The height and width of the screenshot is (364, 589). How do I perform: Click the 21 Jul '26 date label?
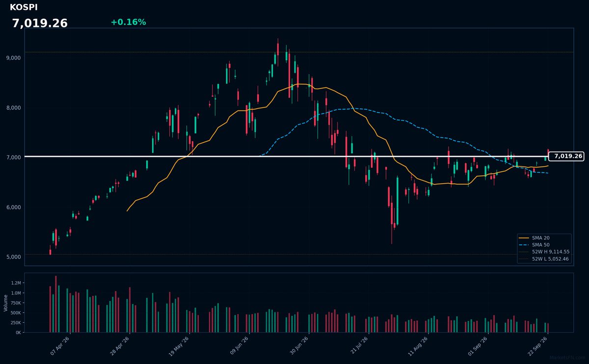click(x=359, y=346)
